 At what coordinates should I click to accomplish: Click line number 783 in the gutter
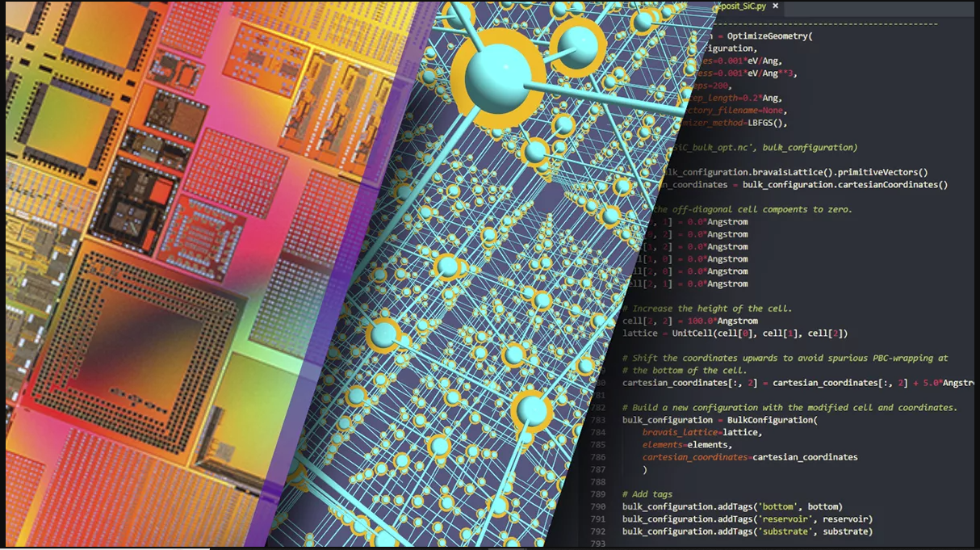tap(598, 420)
